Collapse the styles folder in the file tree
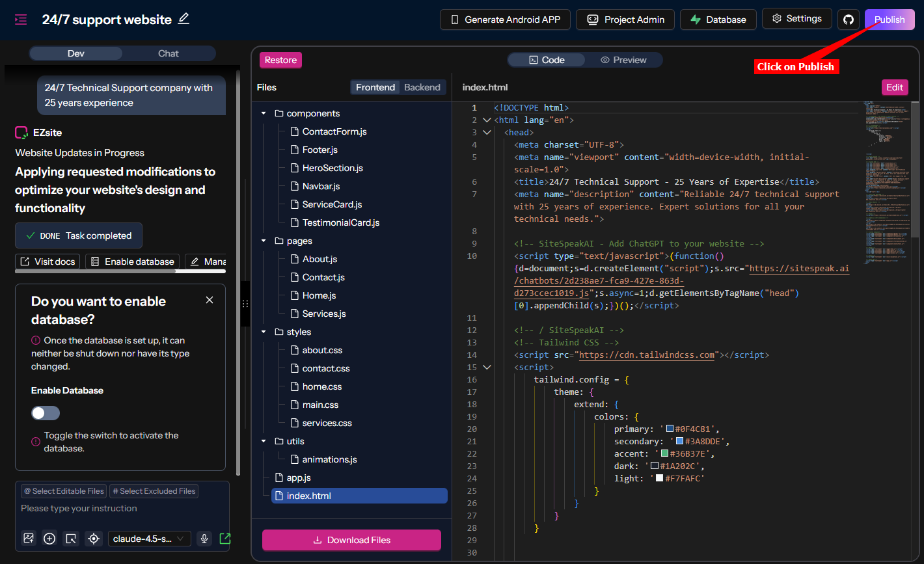This screenshot has width=924, height=564. click(264, 332)
